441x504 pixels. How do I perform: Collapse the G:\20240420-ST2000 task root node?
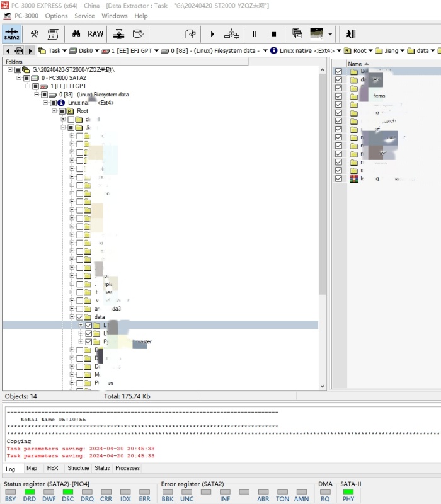point(10,69)
